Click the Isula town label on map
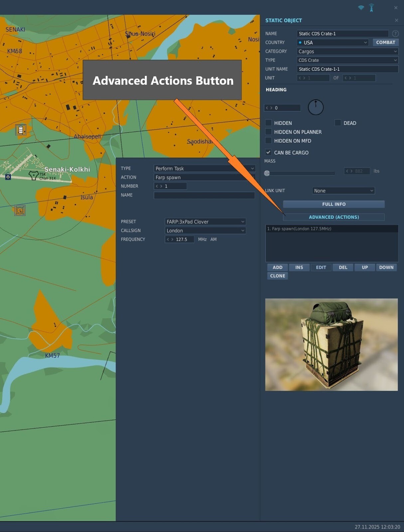Viewport: 404px width, 532px height. [x=87, y=197]
